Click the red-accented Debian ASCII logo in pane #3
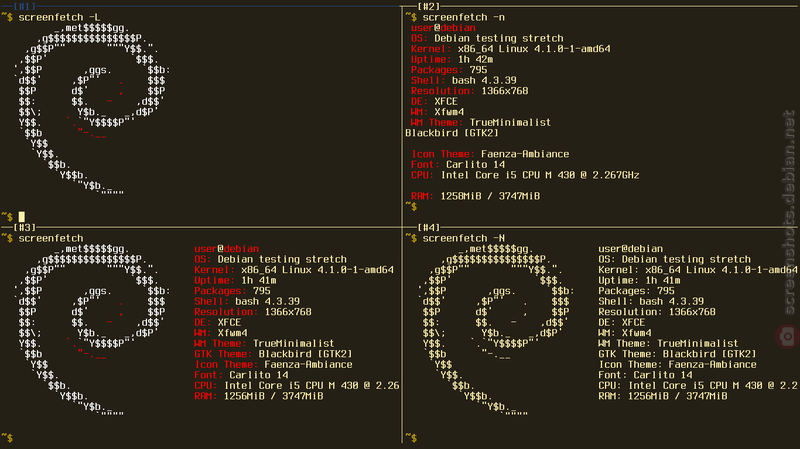 click(92, 330)
